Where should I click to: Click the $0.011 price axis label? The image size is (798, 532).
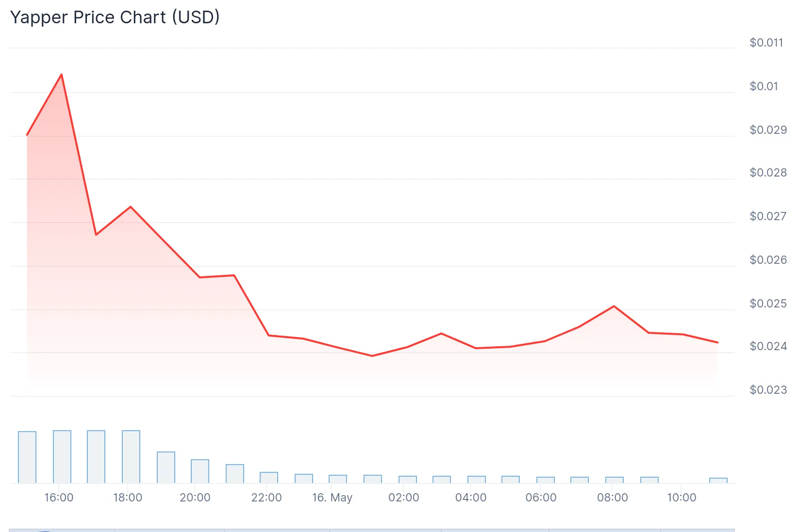tap(766, 43)
